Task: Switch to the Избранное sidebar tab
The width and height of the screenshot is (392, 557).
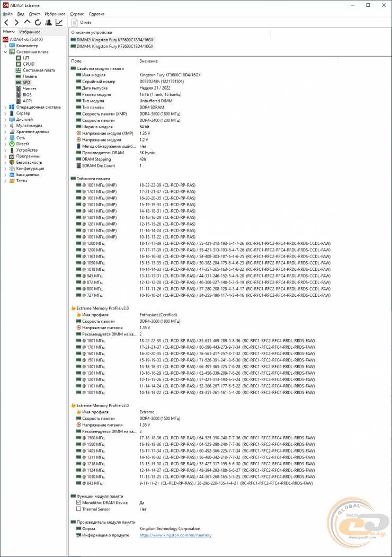Action: point(30,32)
